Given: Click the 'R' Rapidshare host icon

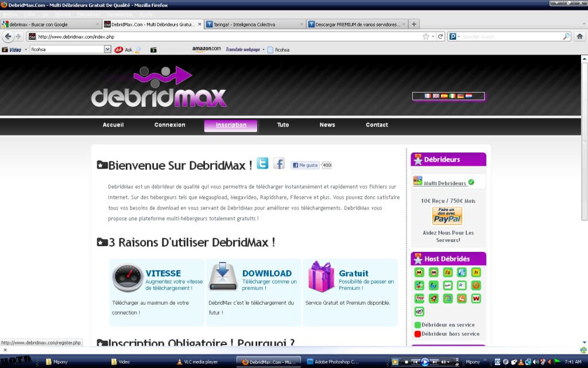Looking at the screenshot, I should (462, 285).
